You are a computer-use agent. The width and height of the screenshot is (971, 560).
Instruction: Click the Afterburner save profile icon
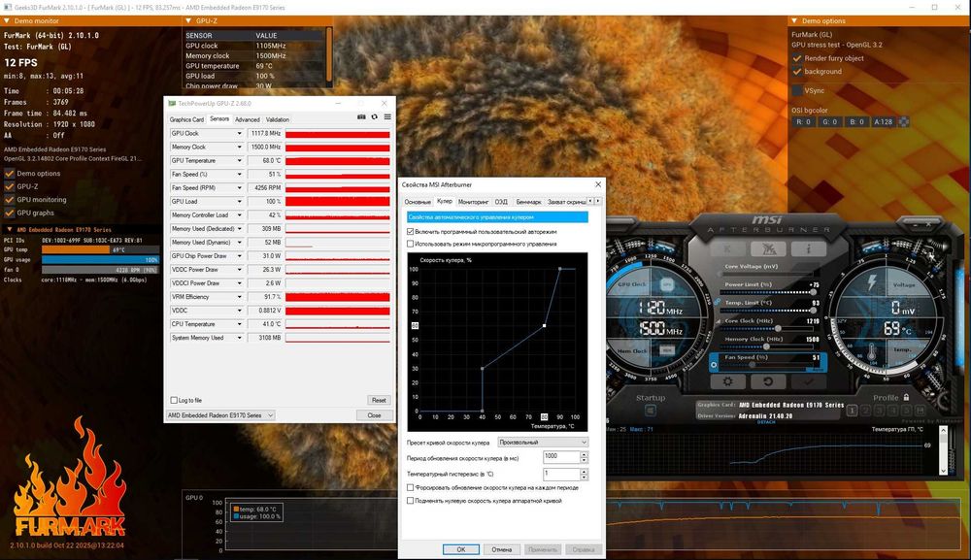tap(921, 411)
